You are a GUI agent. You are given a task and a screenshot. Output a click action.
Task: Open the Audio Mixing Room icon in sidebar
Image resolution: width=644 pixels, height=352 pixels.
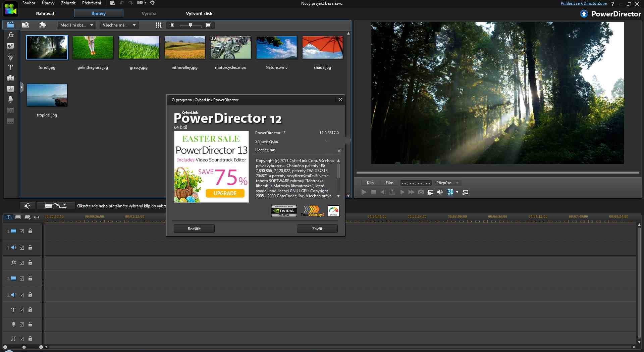click(10, 89)
